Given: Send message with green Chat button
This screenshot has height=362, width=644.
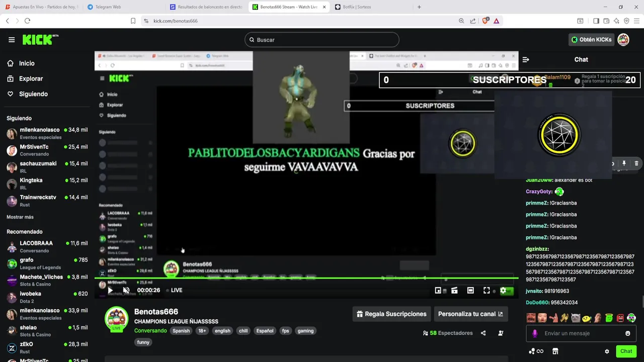Looking at the screenshot, I should click(x=626, y=351).
